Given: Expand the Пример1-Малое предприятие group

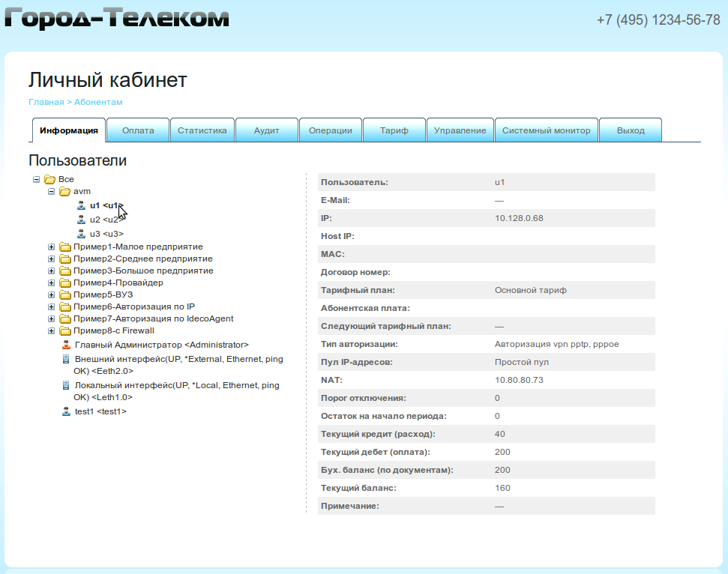Looking at the screenshot, I should coord(51,247).
